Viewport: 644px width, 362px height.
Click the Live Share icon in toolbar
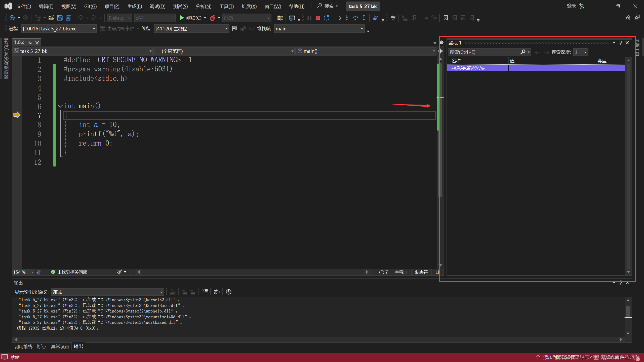(627, 18)
